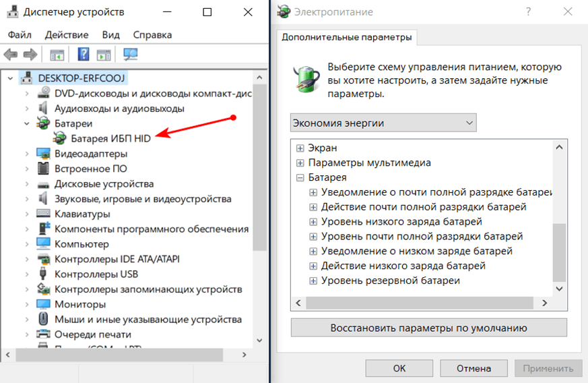
Task: Click the Контроллеры запоминающих устройств icon
Action: [44, 289]
